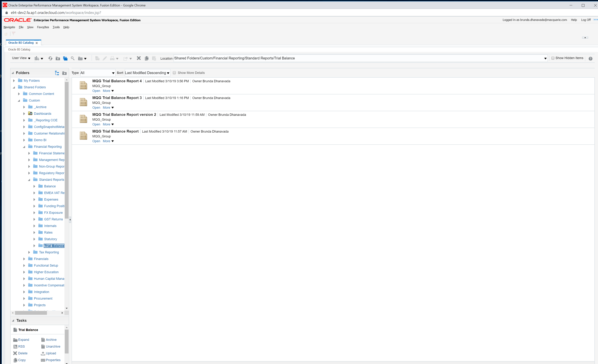This screenshot has width=598, height=364.
Task: Click the RSS task icon
Action: (x=15, y=347)
